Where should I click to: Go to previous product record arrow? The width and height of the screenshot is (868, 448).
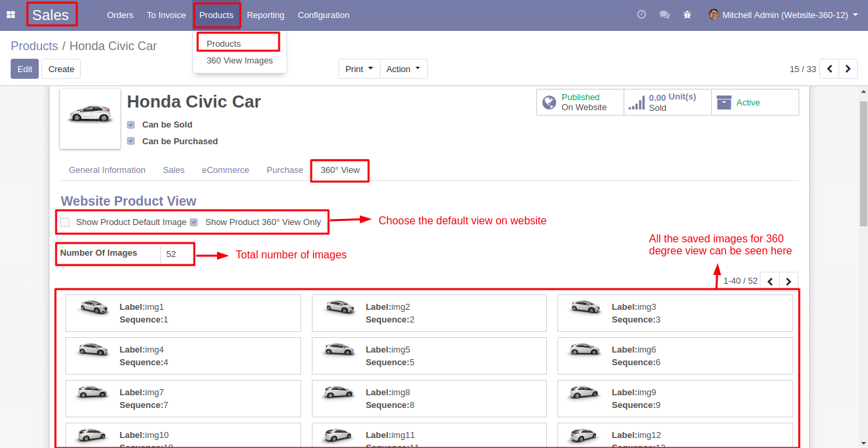coord(829,69)
